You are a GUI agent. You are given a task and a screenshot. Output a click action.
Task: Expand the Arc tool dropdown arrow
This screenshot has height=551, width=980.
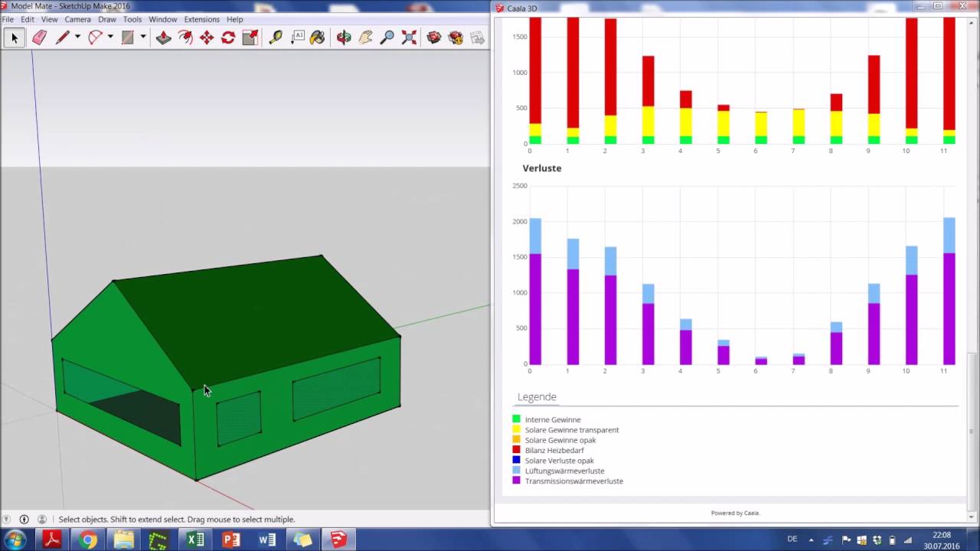pos(110,37)
